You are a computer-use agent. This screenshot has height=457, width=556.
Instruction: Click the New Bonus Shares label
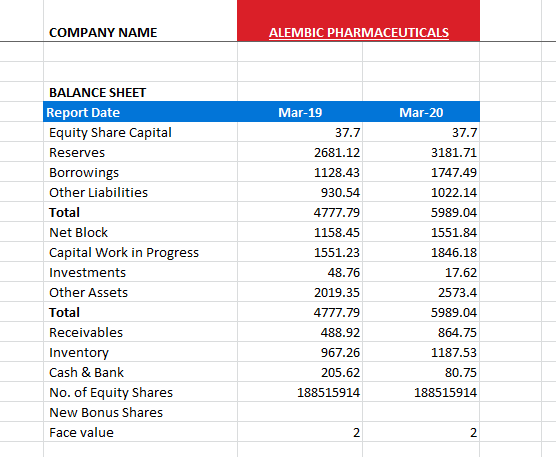coord(106,412)
